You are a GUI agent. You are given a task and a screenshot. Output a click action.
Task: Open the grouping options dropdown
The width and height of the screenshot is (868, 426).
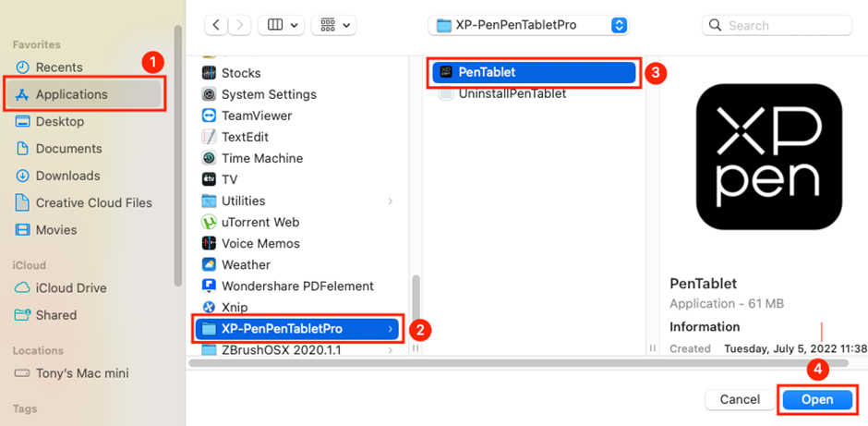coord(333,25)
